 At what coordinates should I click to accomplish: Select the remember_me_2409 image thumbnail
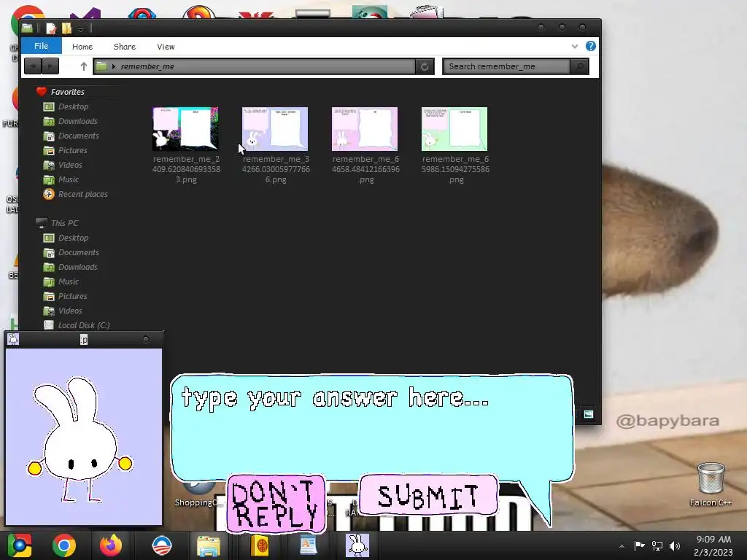point(185,128)
